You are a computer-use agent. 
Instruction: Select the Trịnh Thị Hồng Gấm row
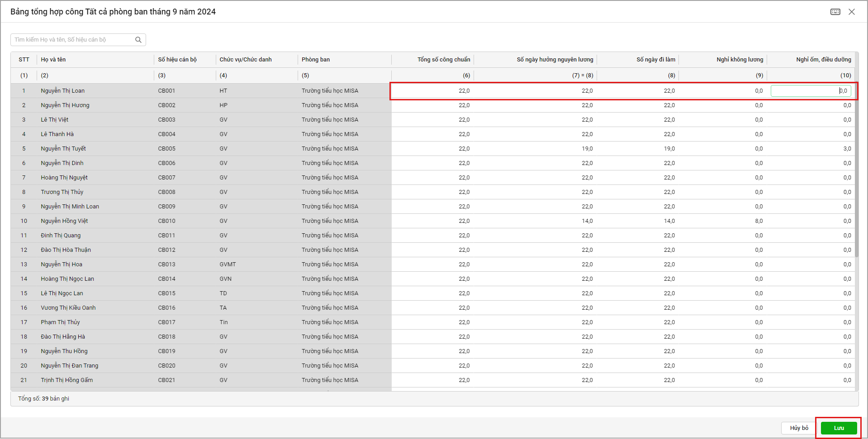click(x=67, y=380)
